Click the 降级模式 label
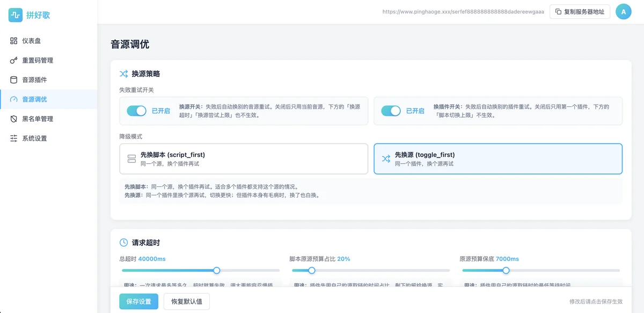Image resolution: width=644 pixels, height=313 pixels. (130, 137)
